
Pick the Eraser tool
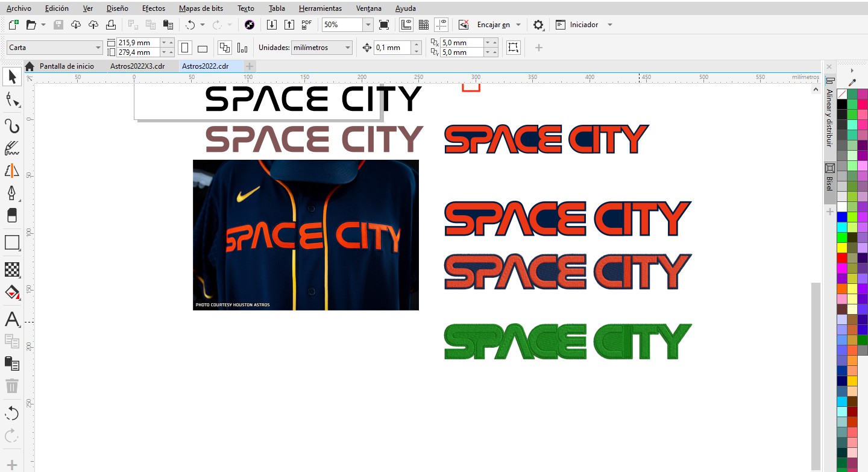click(x=12, y=215)
